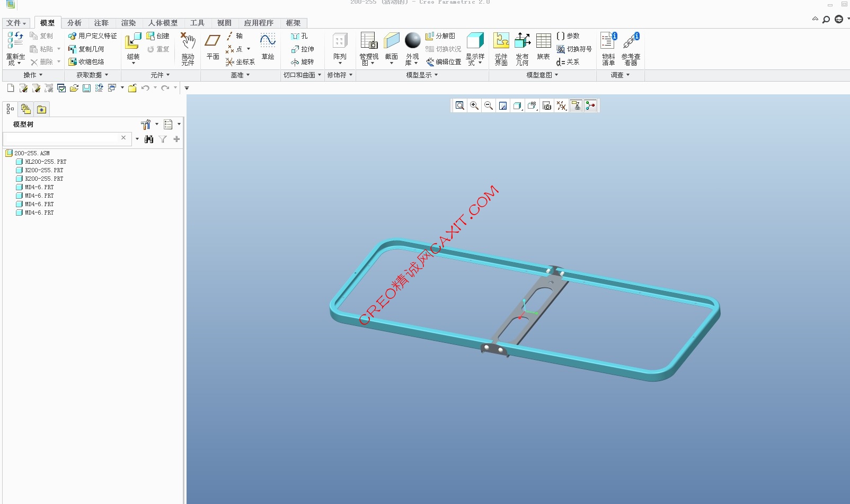
Task: Expand the 操作 group dropdown
Action: point(33,75)
